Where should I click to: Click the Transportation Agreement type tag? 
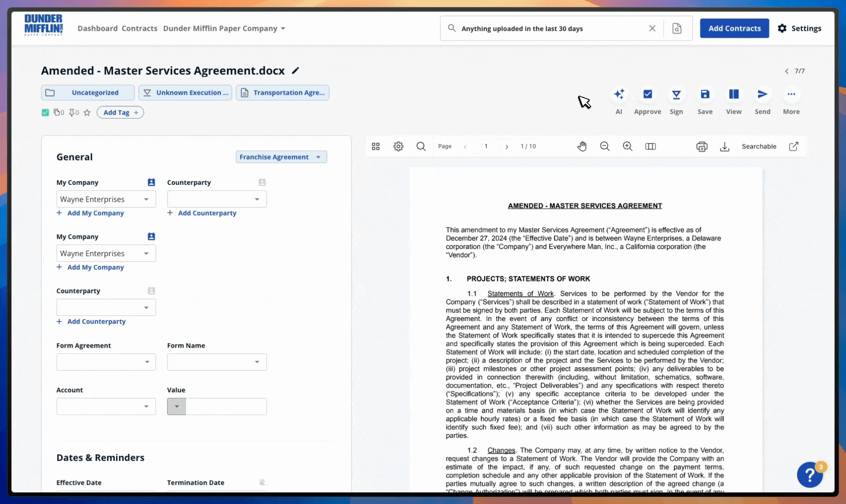point(282,92)
